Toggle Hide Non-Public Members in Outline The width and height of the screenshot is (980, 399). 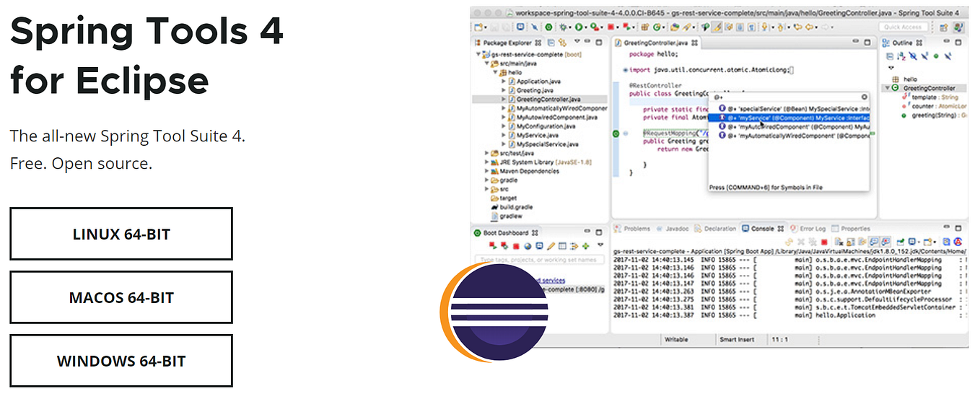coord(936,56)
